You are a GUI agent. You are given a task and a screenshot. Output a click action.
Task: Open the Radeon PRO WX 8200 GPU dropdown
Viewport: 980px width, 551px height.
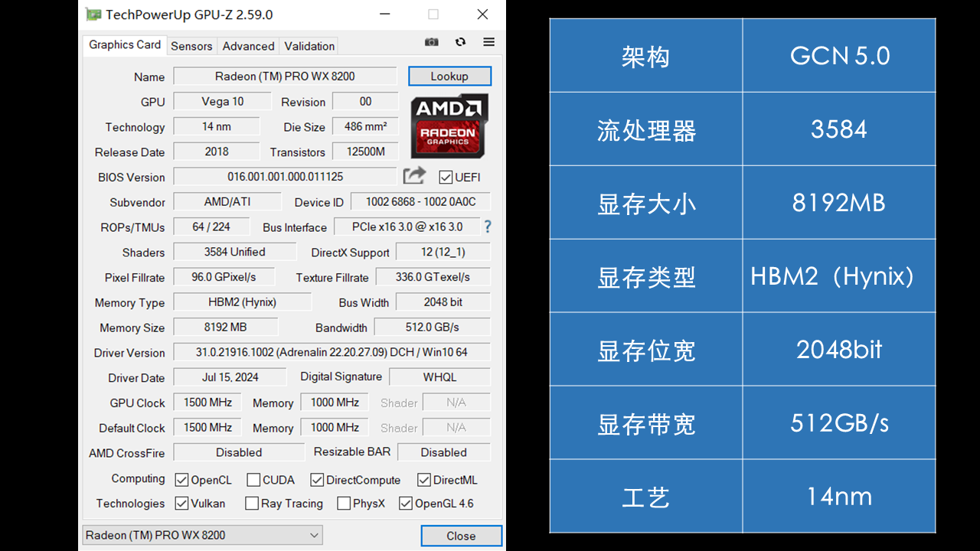pos(202,535)
